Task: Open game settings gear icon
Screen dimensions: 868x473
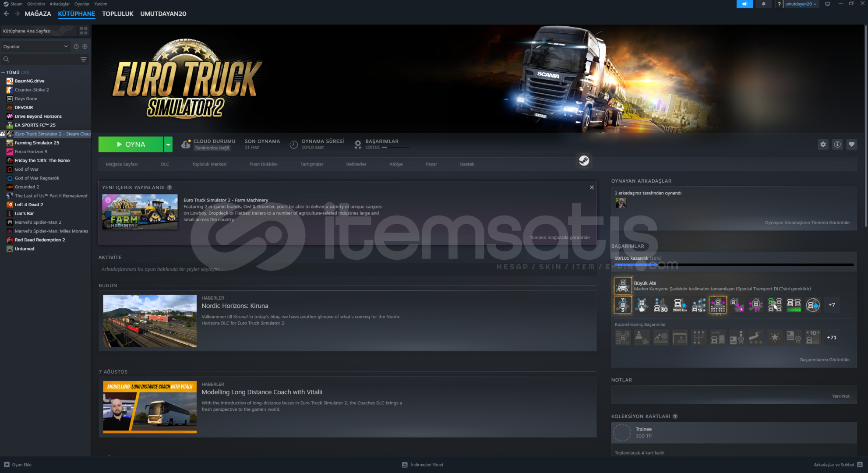Action: pos(823,144)
